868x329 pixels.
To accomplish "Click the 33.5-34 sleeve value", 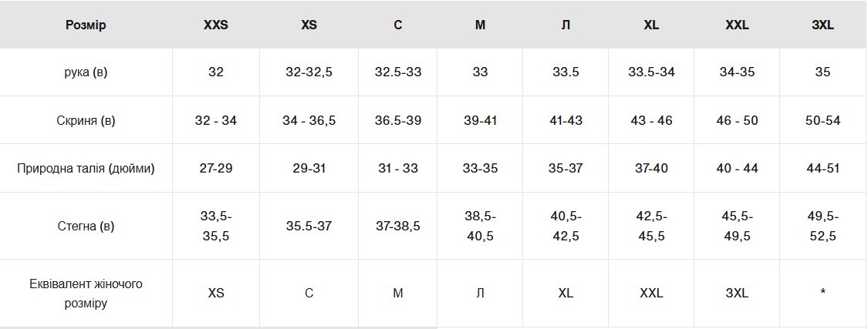I will [x=651, y=72].
